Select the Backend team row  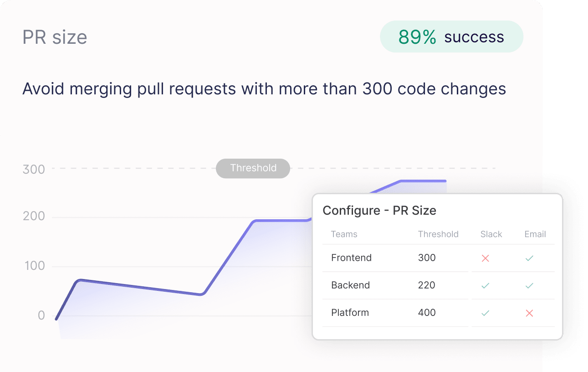[x=350, y=285]
